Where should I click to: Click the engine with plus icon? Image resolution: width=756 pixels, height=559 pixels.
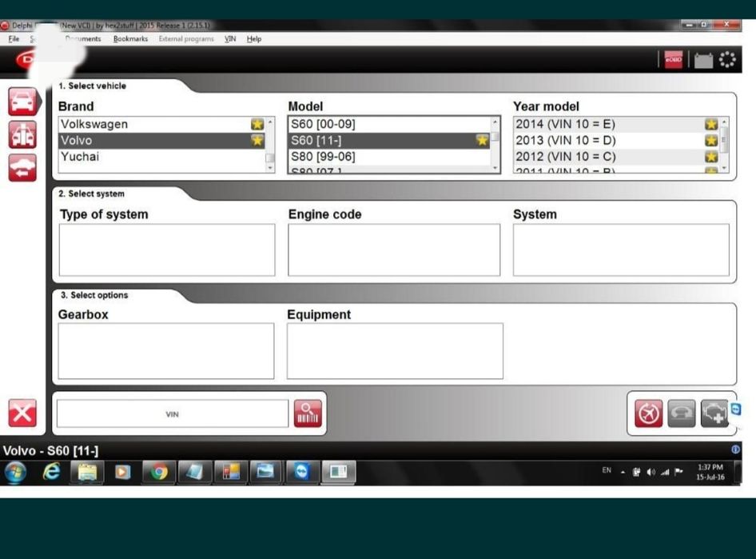click(x=714, y=413)
